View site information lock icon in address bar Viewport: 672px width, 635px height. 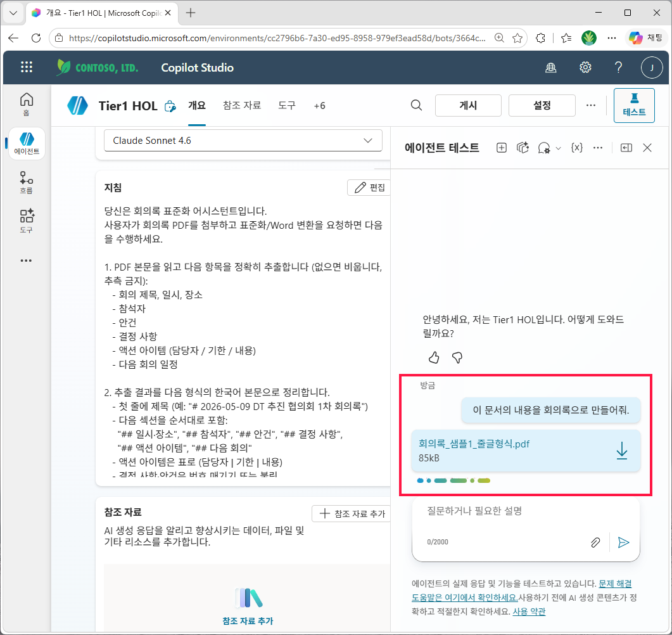(59, 38)
